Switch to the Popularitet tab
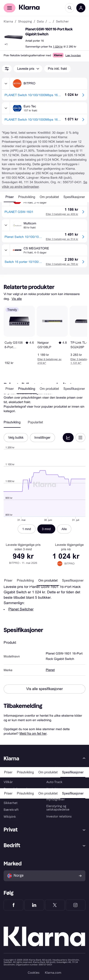This screenshot has width=89, height=980. coord(35,422)
